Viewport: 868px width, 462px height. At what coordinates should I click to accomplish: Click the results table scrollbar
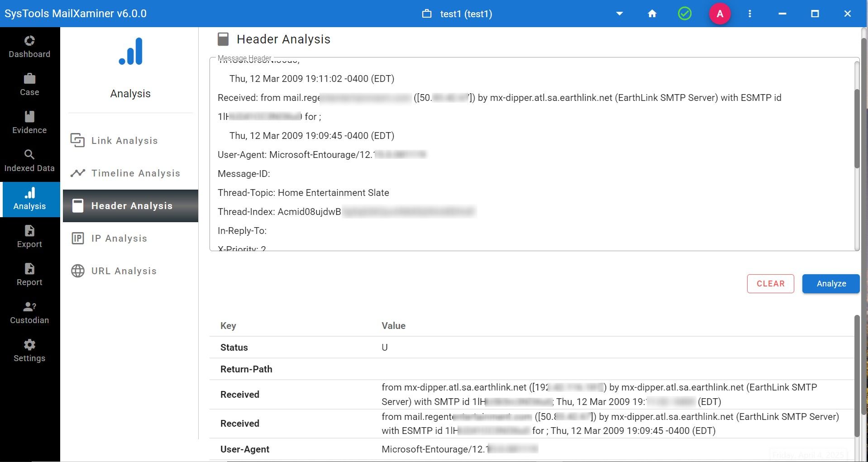pyautogui.click(x=857, y=376)
